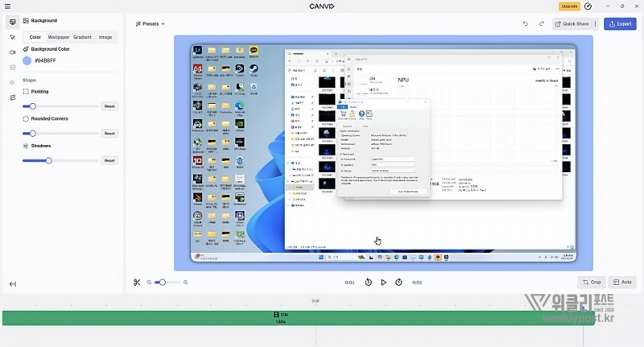Click the Export button
Image resolution: width=644 pixels, height=347 pixels.
click(x=620, y=24)
